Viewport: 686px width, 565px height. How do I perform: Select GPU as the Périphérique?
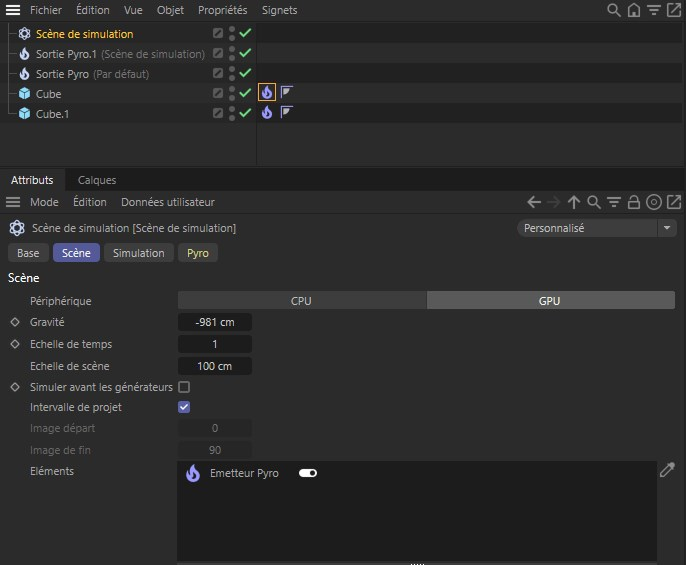[x=550, y=300]
